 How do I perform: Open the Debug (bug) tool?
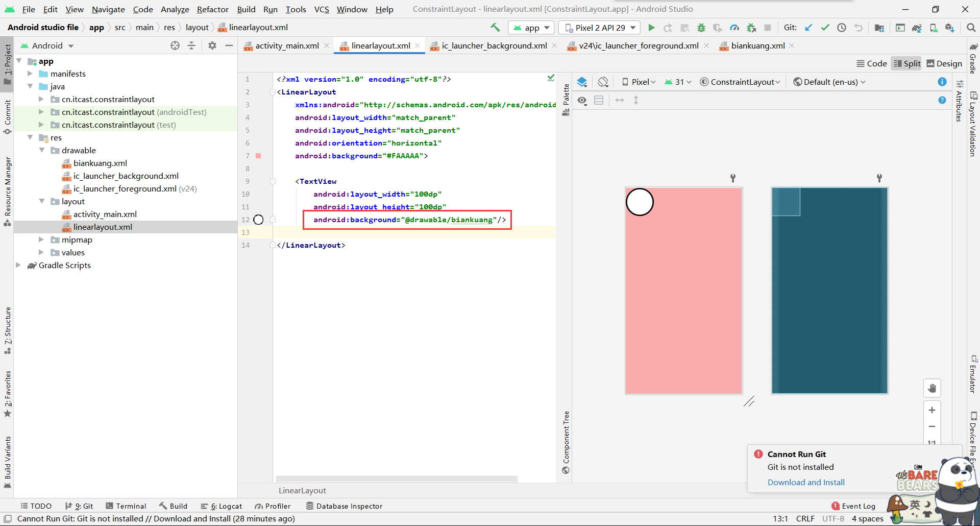(x=701, y=28)
